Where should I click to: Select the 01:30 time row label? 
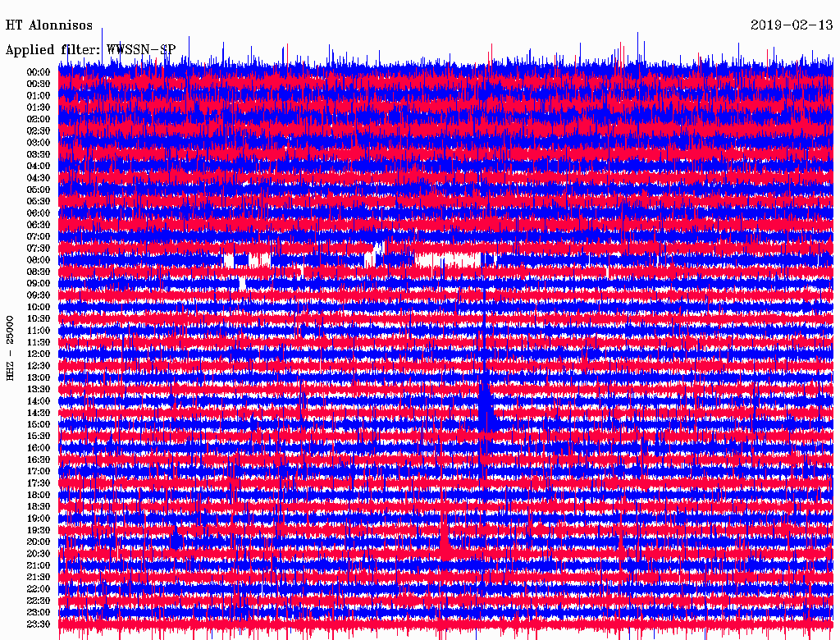point(39,107)
